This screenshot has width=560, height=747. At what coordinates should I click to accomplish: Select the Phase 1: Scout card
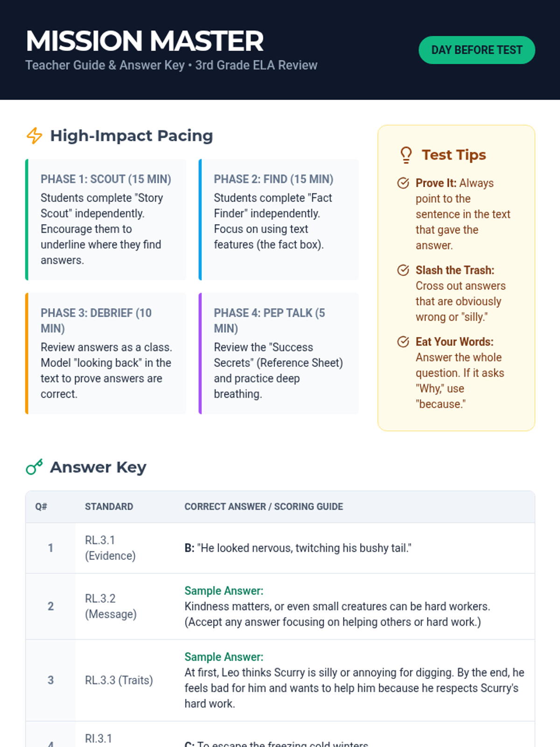tap(105, 219)
